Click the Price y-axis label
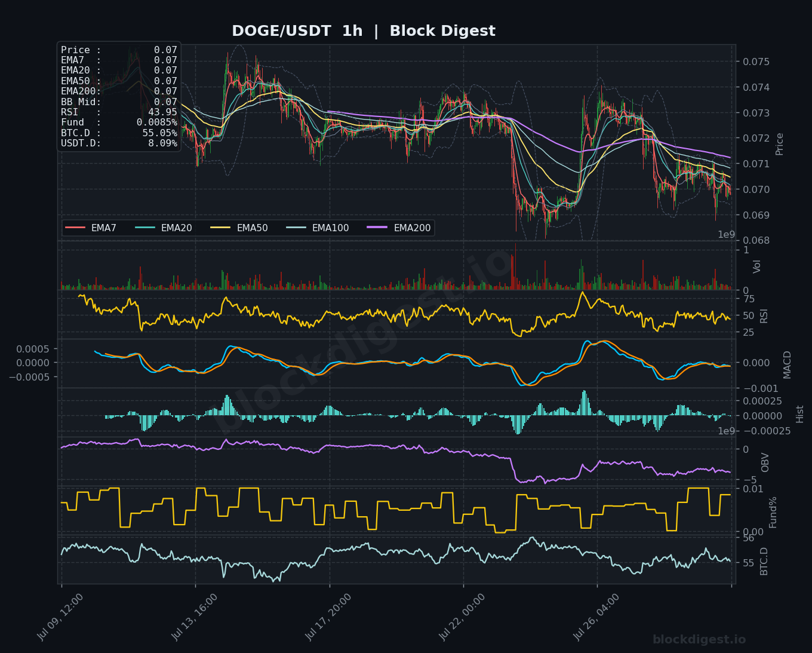The image size is (812, 653). pos(779,144)
